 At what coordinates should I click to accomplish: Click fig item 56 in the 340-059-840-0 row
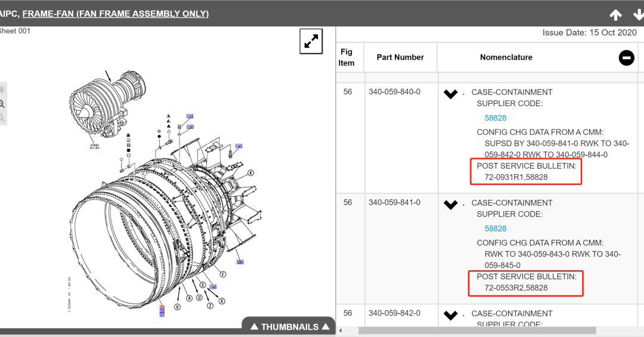click(348, 92)
